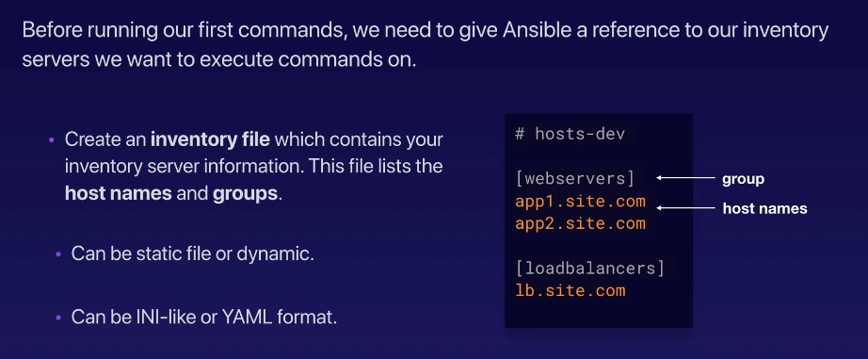Click the bullet dot before 'Create an'
The height and width of the screenshot is (359, 868).
pos(52,140)
